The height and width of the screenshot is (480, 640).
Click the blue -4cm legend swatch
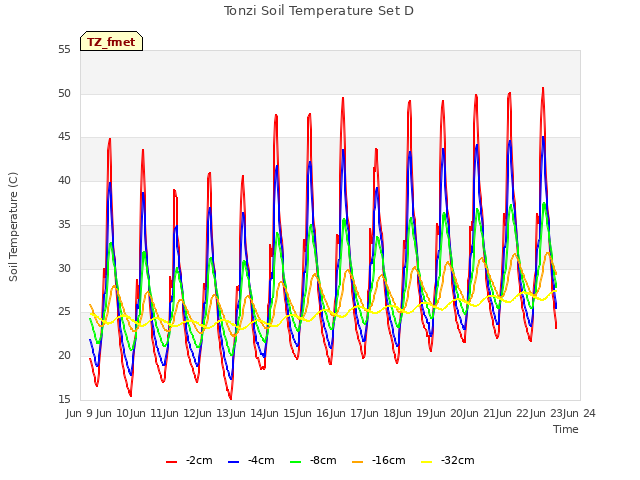click(233, 462)
